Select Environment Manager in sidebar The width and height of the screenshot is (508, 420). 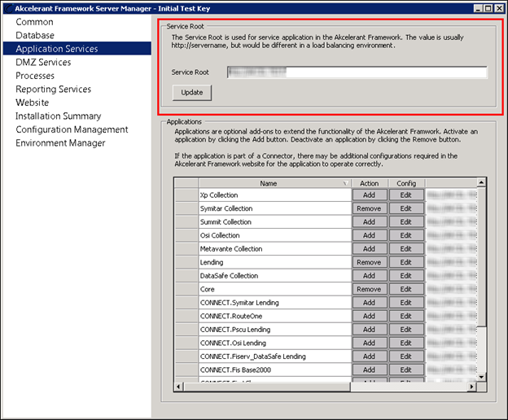60,142
